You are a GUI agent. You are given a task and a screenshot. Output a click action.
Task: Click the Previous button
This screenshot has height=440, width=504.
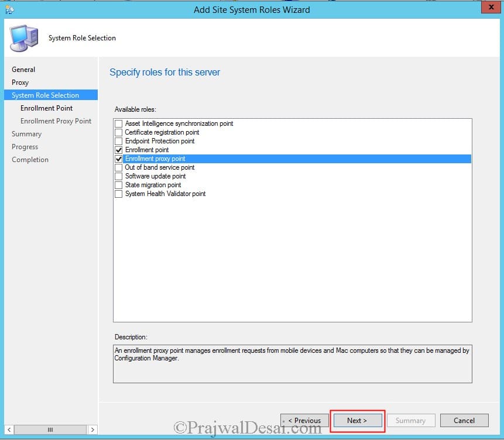(305, 420)
